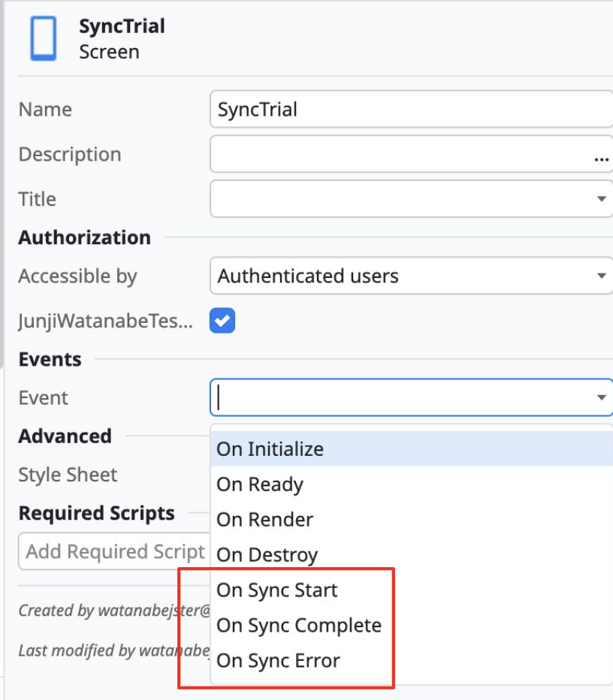613x700 pixels.
Task: Toggle the JunjiWatanabeTes... checkbox
Action: [222, 321]
